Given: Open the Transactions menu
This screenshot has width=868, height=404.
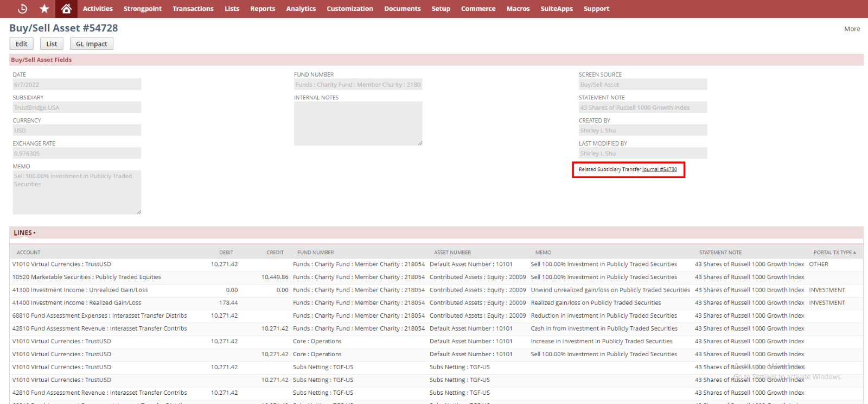Looking at the screenshot, I should tap(193, 9).
